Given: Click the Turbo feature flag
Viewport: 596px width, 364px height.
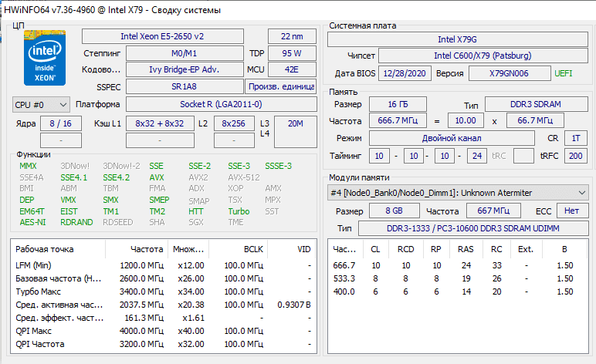Looking at the screenshot, I should point(239,211).
